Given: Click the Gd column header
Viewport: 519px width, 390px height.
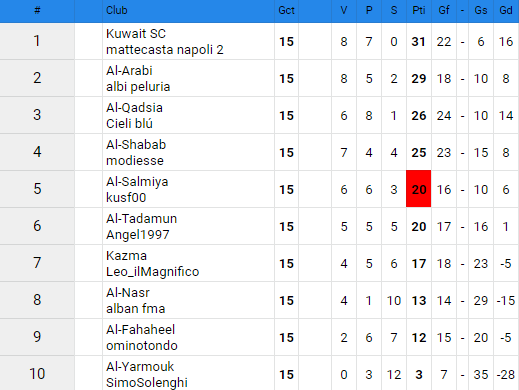Looking at the screenshot, I should click(506, 10).
